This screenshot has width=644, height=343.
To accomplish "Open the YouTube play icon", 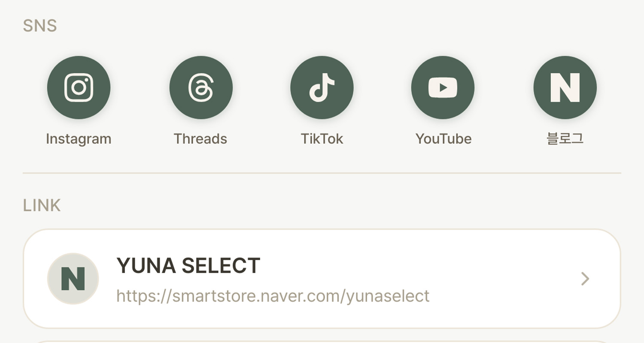I will [x=443, y=87].
